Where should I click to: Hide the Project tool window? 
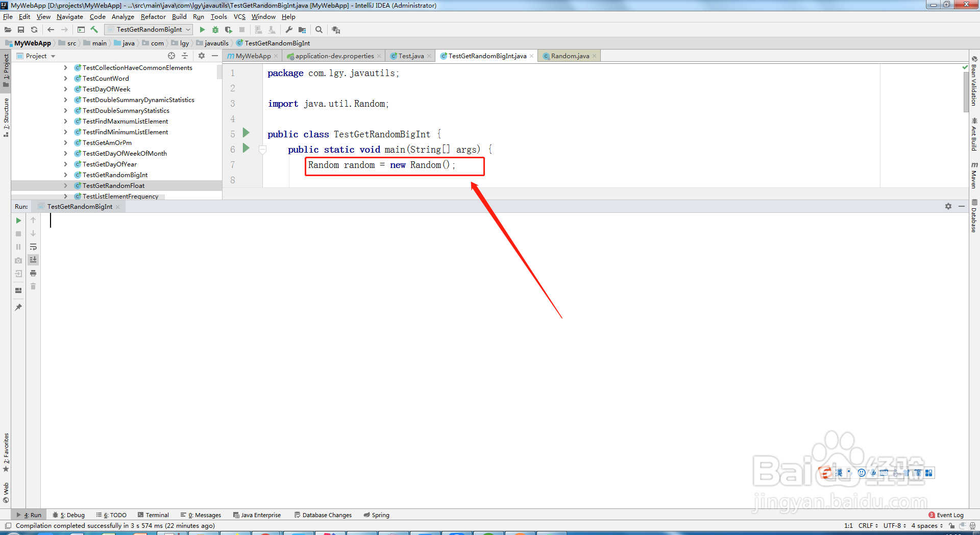click(215, 56)
